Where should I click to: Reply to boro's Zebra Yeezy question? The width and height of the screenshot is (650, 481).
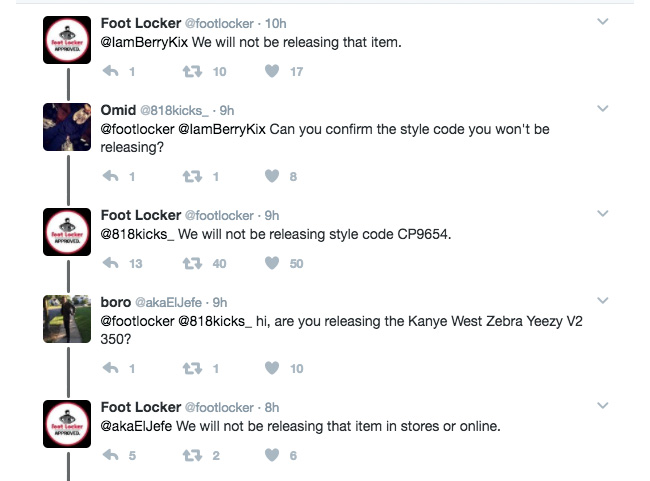point(112,368)
